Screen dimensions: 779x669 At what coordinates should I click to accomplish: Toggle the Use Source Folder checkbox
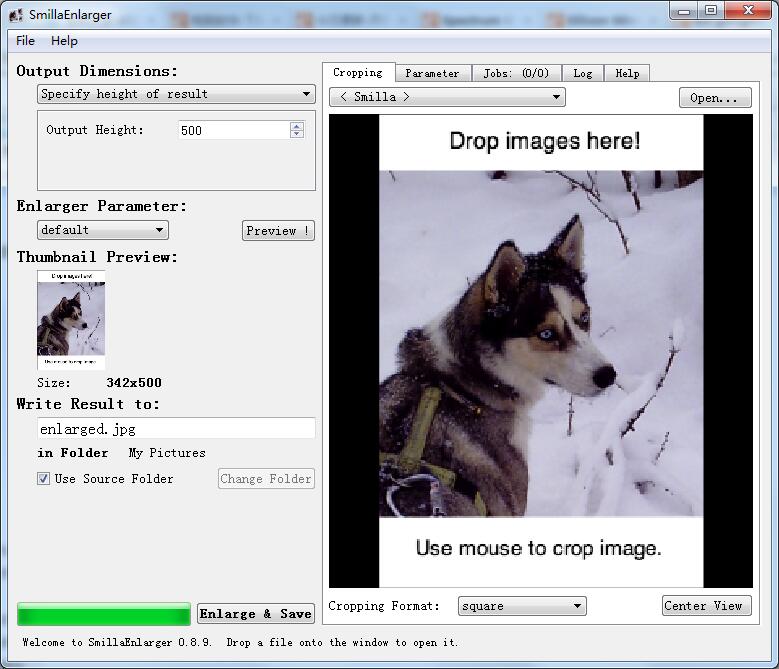44,479
